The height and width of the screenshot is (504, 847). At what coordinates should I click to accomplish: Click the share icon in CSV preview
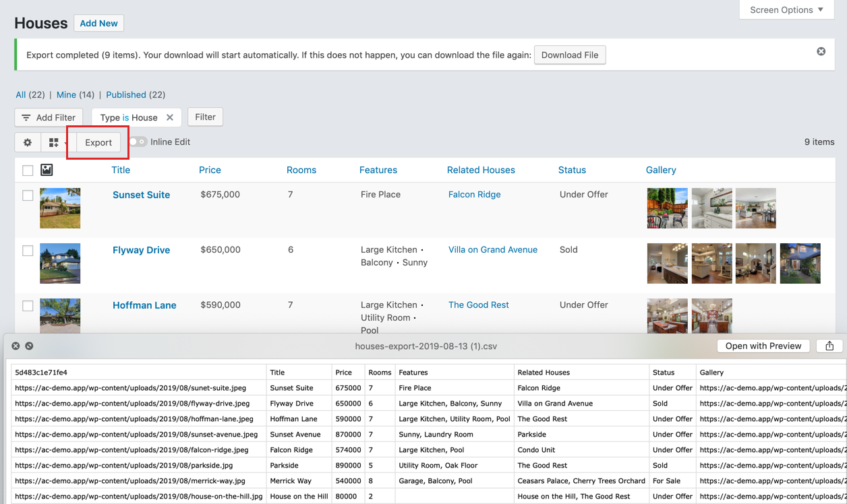coord(829,346)
